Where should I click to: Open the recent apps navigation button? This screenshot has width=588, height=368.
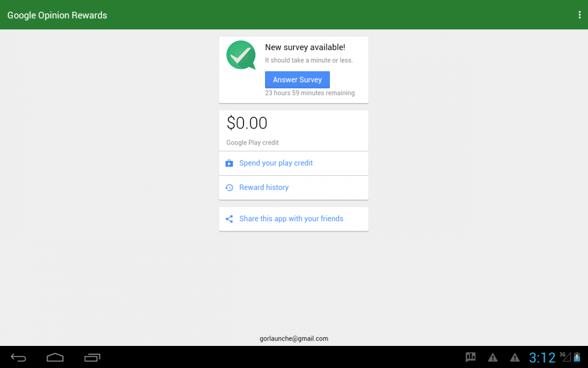click(x=92, y=357)
